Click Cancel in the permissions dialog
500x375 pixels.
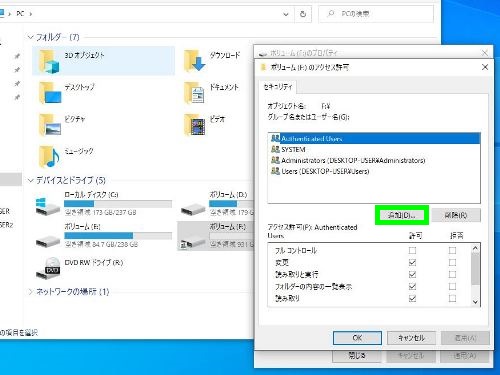click(411, 338)
